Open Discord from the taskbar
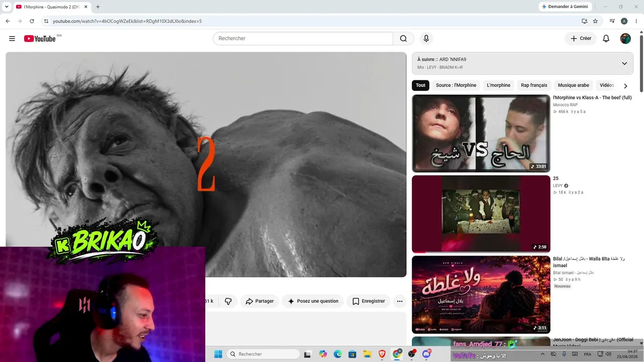This screenshot has width=644, height=362. click(x=427, y=354)
